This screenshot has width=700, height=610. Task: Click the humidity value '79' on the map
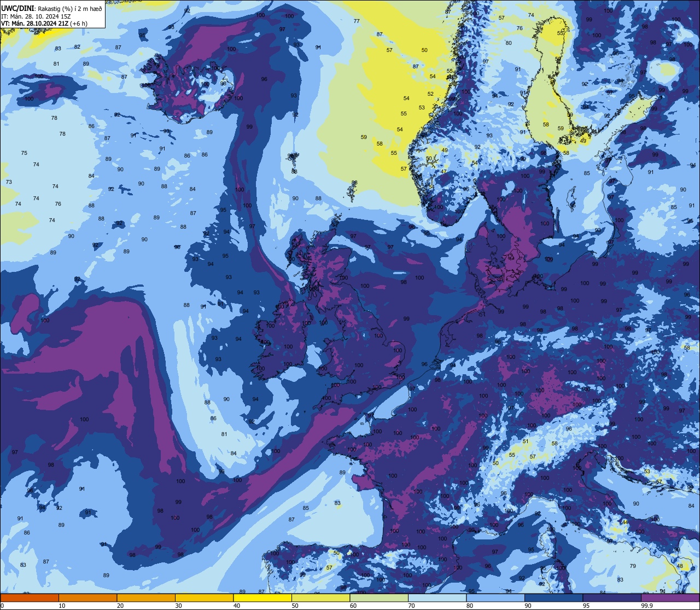[x=633, y=566]
